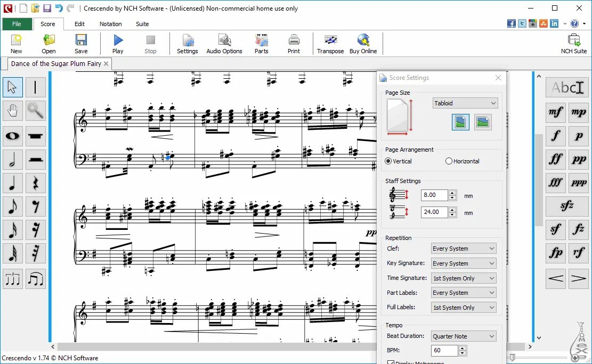Switch to the Edit tab
Viewport: 592px width, 364px height.
click(x=79, y=24)
